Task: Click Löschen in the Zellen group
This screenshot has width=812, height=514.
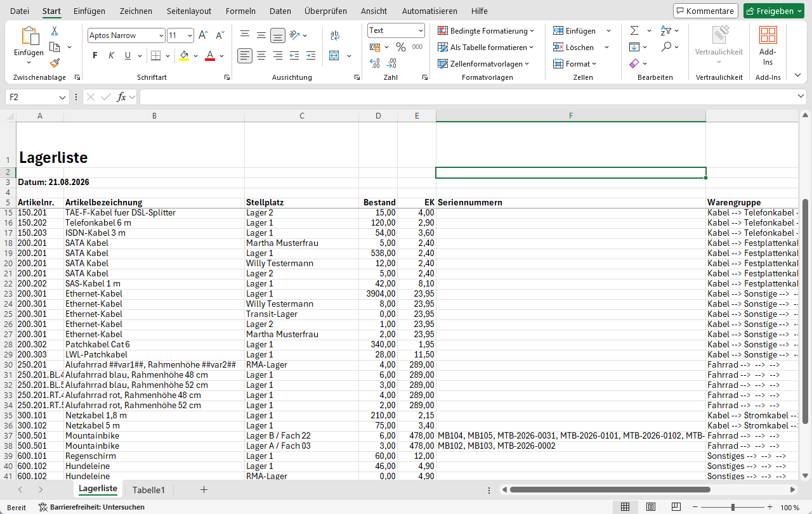Action: (573, 47)
